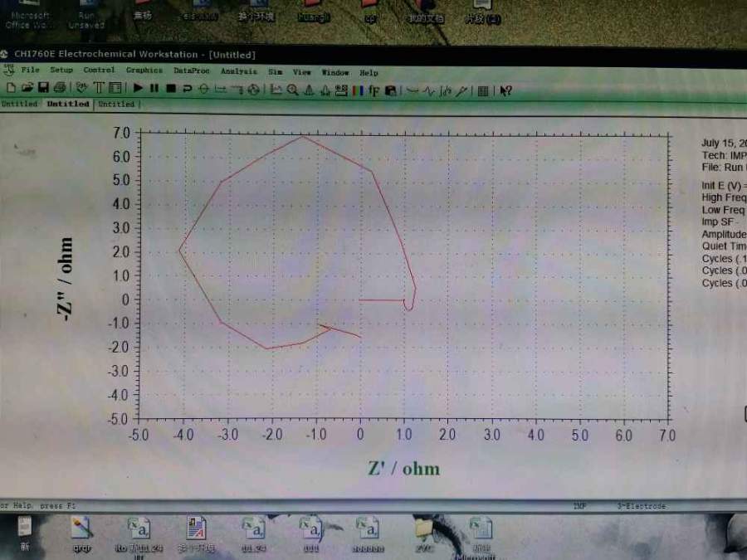Click the Copy to clipboard icon

tap(391, 90)
